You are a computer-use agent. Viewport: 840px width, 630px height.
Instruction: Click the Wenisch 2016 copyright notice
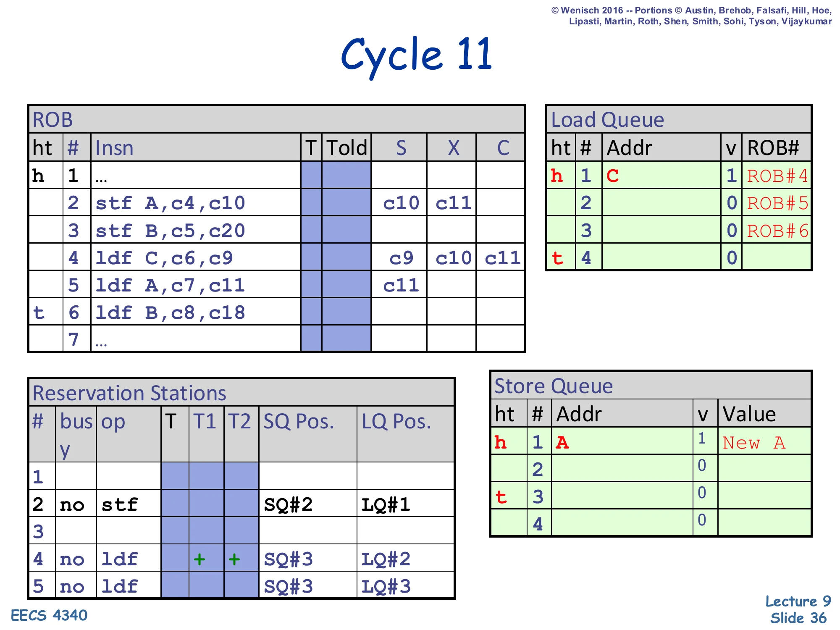pyautogui.click(x=692, y=16)
